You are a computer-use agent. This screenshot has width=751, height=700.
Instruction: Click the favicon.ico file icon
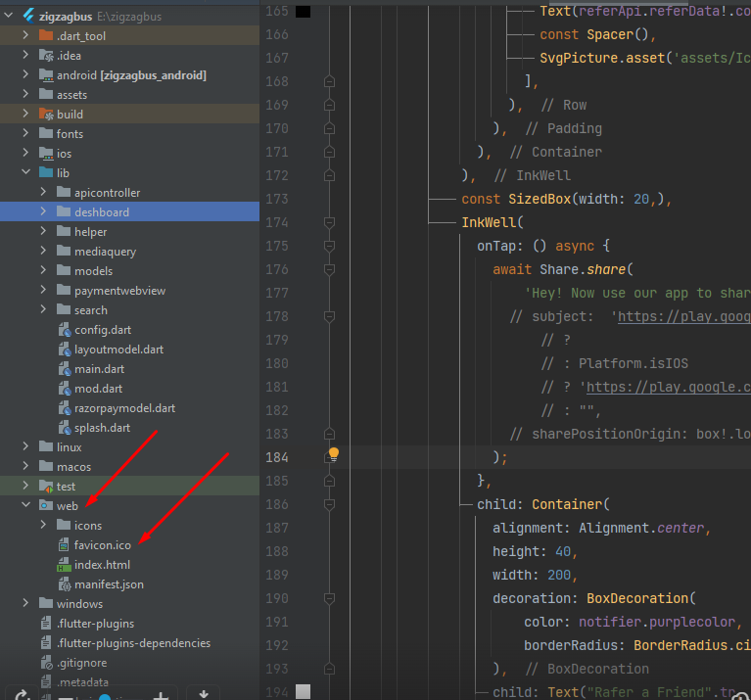[64, 545]
